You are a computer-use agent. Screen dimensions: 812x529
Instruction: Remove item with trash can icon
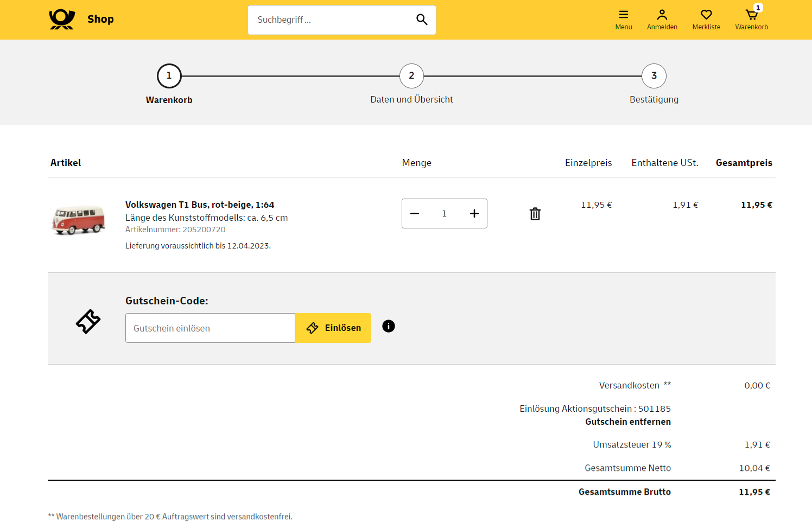pyautogui.click(x=535, y=214)
